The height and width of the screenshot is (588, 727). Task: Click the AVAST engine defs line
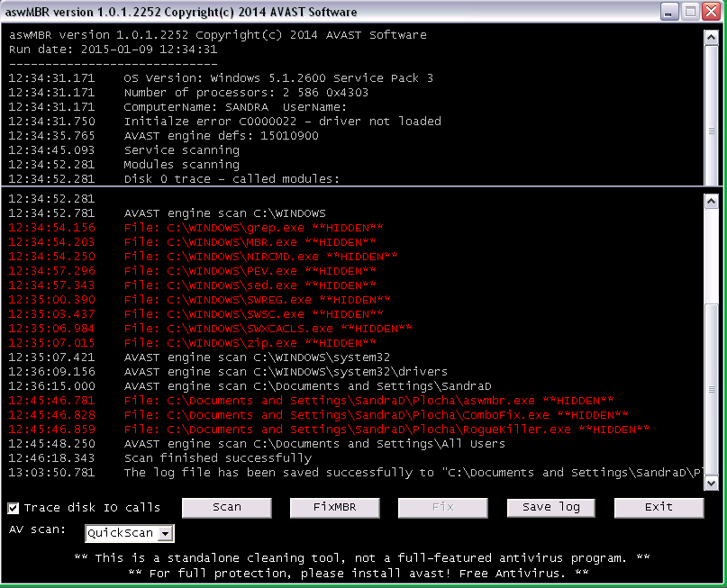tap(163, 136)
